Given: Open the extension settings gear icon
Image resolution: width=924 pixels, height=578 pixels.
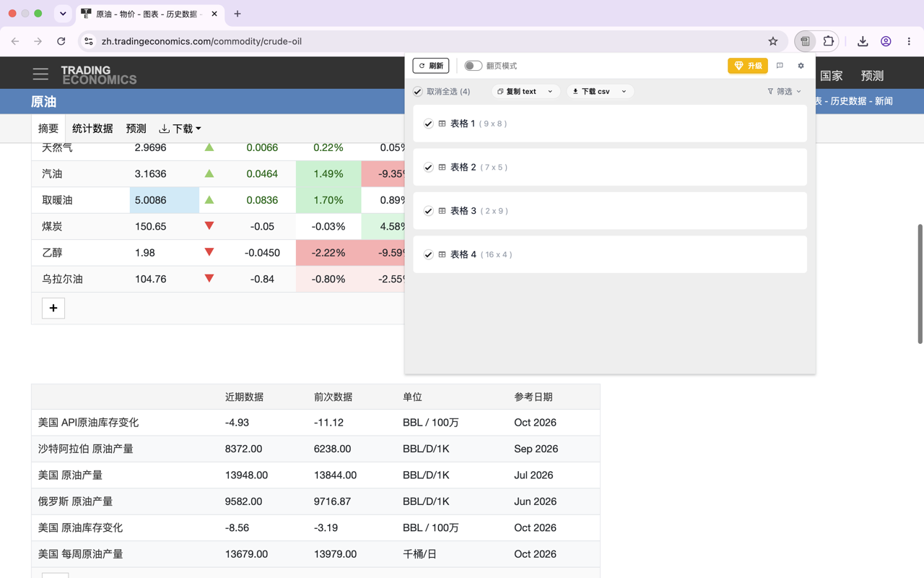Looking at the screenshot, I should tap(801, 66).
